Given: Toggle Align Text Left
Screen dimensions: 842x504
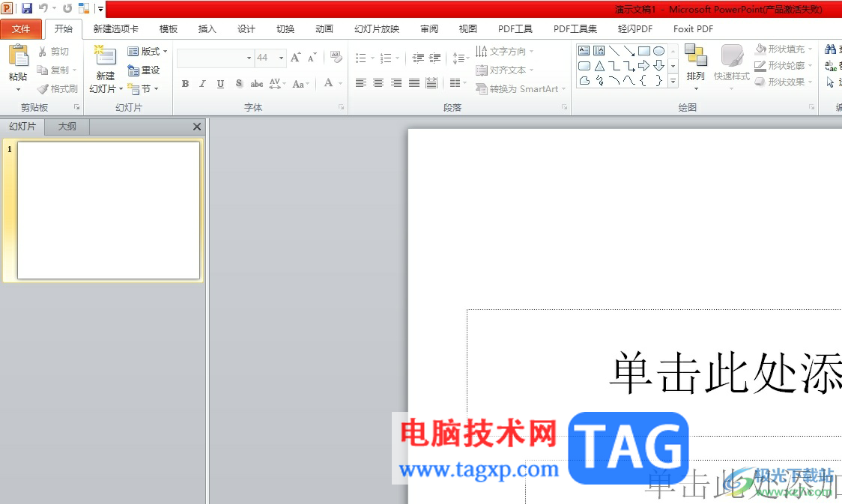Looking at the screenshot, I should pos(361,82).
